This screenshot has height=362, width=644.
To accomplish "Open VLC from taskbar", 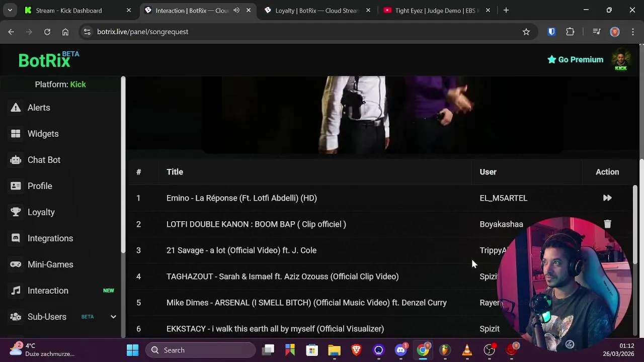I will [x=467, y=350].
